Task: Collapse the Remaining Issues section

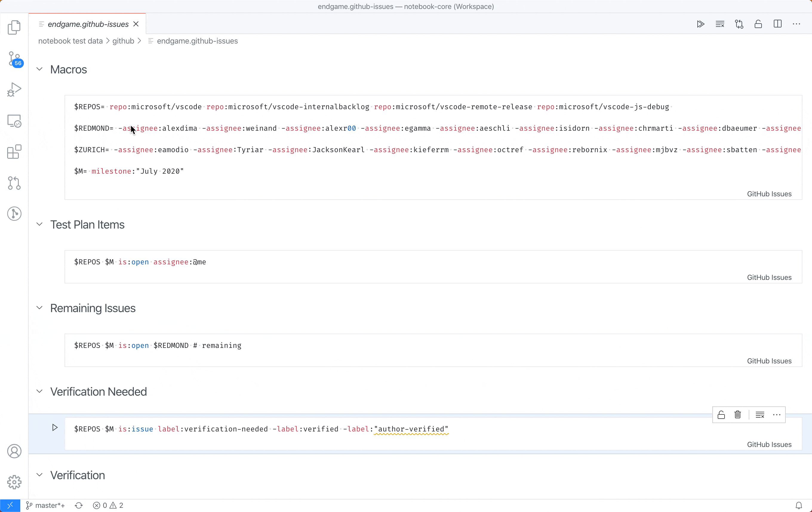Action: point(39,308)
